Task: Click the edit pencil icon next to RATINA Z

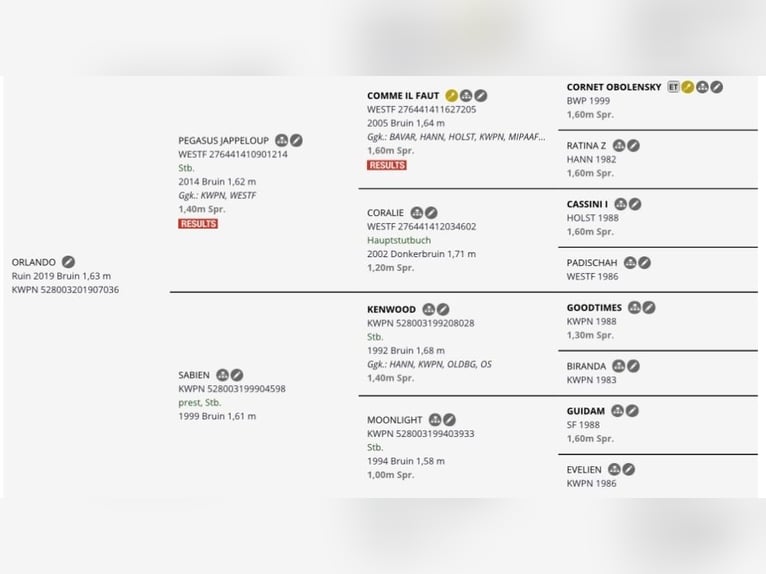Action: pyautogui.click(x=633, y=146)
